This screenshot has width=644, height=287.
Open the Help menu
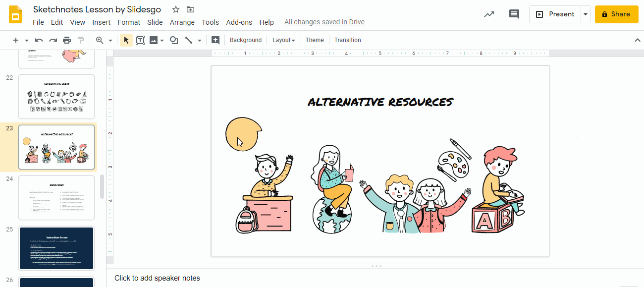click(x=267, y=22)
